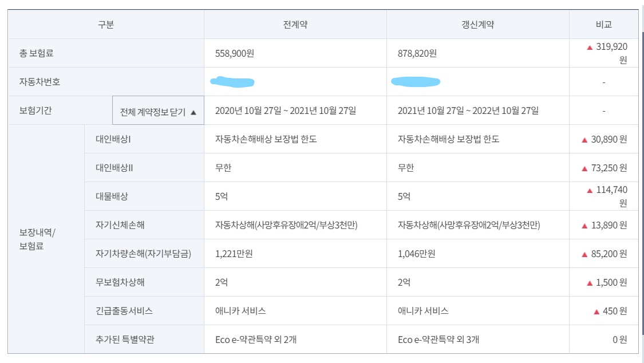The width and height of the screenshot is (644, 363).
Task: Click red triangle next to 319,920원
Action: [590, 48]
